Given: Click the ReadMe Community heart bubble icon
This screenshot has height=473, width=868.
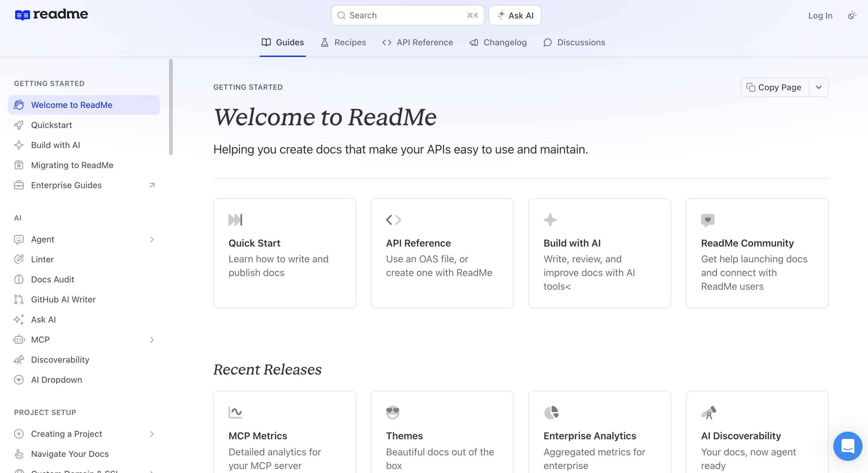Looking at the screenshot, I should pyautogui.click(x=708, y=220).
